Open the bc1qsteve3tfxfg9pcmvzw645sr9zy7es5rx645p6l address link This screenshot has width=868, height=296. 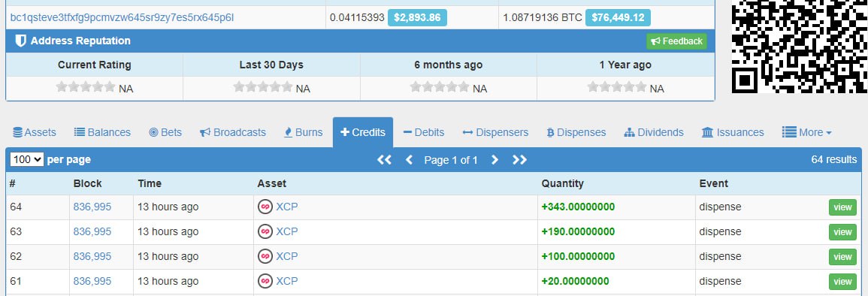pyautogui.click(x=122, y=18)
